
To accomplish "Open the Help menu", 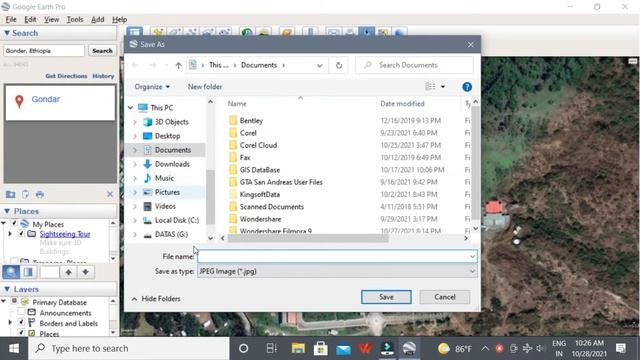I will pyautogui.click(x=120, y=19).
